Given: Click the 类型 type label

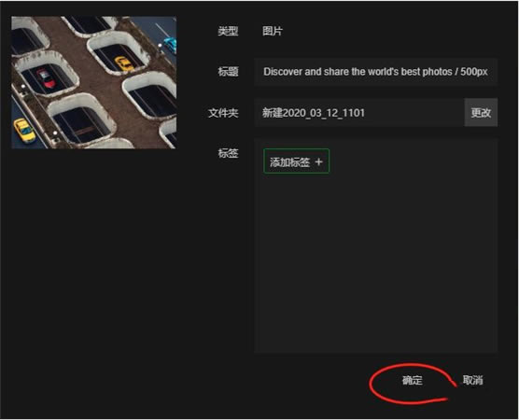Looking at the screenshot, I should pyautogui.click(x=228, y=31).
